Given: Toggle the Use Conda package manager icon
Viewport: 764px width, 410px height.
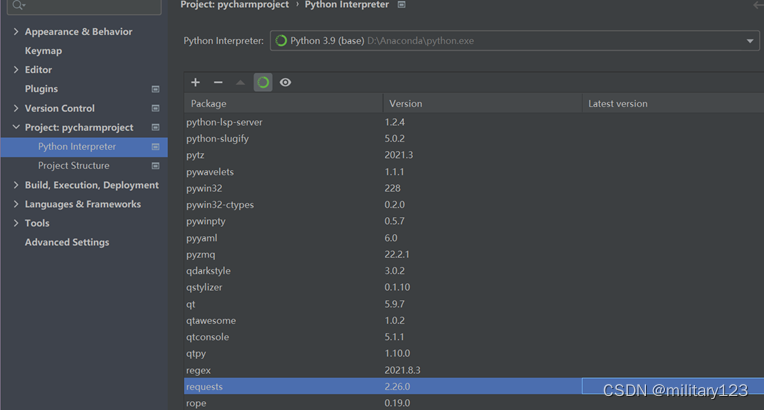Looking at the screenshot, I should [x=263, y=82].
